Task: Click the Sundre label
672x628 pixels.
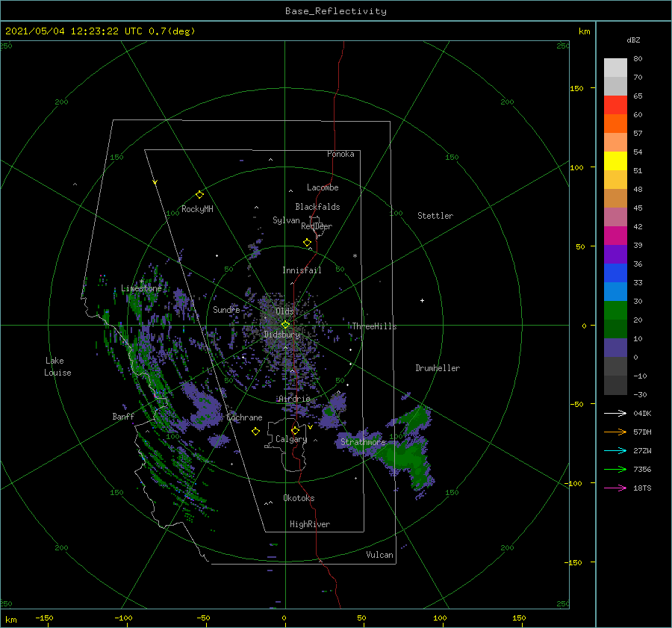Action: (226, 309)
